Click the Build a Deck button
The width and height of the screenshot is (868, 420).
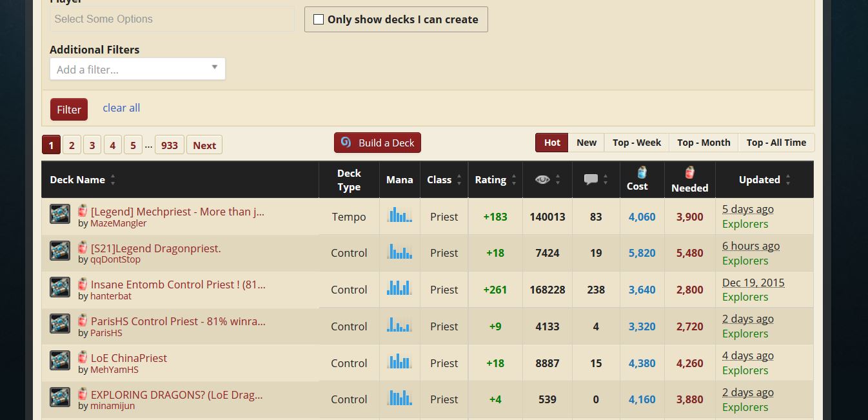pos(377,143)
